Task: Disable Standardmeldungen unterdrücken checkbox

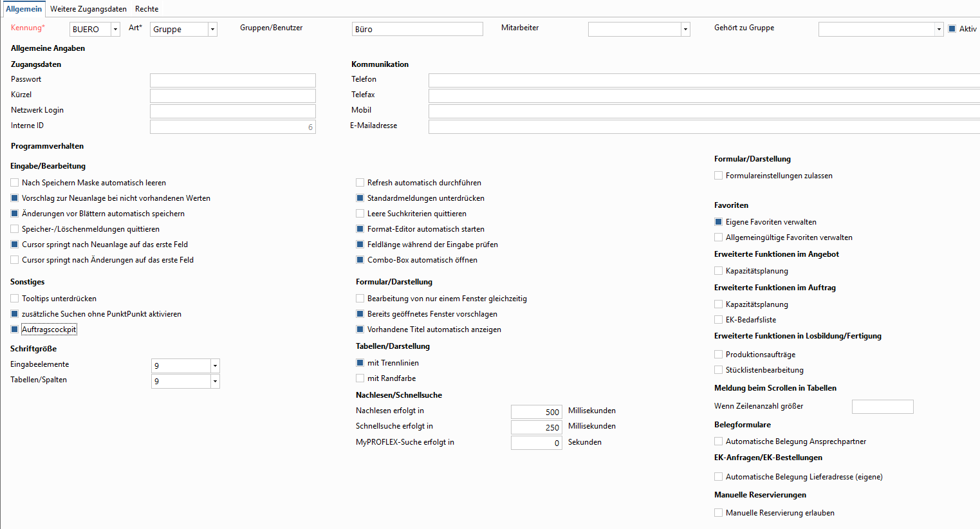Action: (x=360, y=198)
